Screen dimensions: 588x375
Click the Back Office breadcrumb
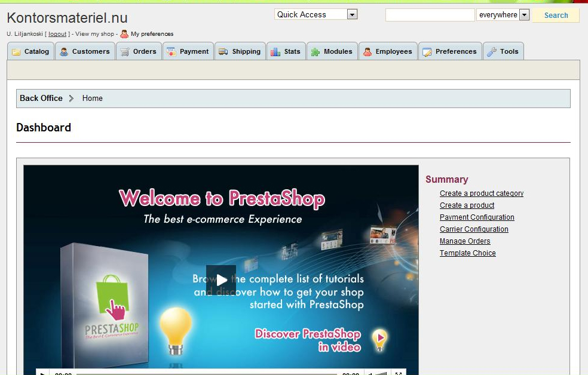tap(41, 98)
